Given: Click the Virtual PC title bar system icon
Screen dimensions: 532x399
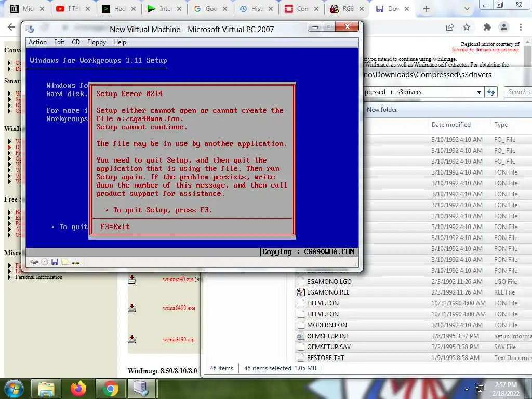Looking at the screenshot, I should tap(30, 30).
